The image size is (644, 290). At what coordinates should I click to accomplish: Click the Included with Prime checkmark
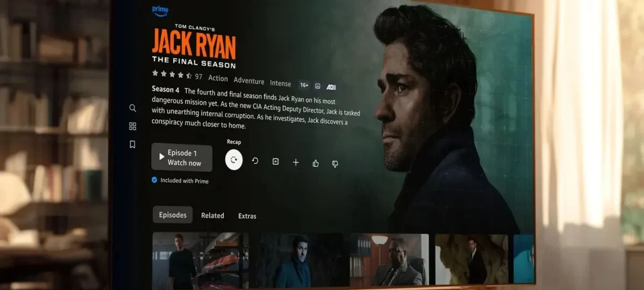pyautogui.click(x=155, y=180)
